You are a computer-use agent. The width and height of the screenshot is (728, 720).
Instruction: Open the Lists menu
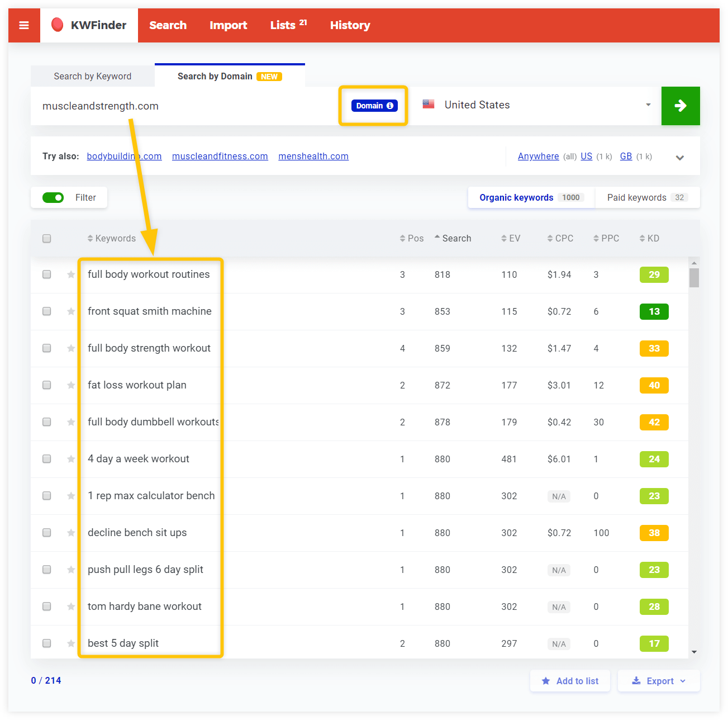pyautogui.click(x=288, y=25)
